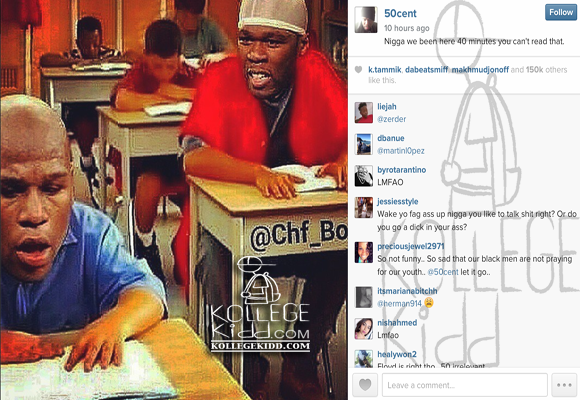
Task: Open 50cent's profile avatar
Action: tap(366, 20)
